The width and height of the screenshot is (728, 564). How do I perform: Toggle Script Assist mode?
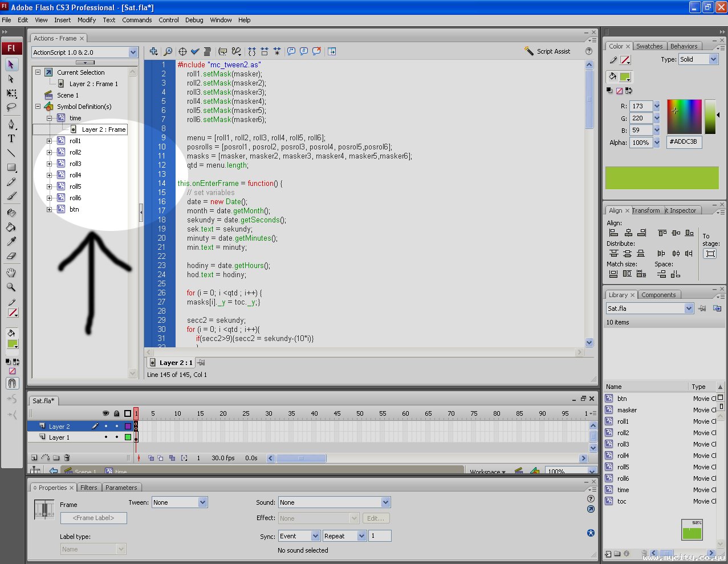coord(547,51)
